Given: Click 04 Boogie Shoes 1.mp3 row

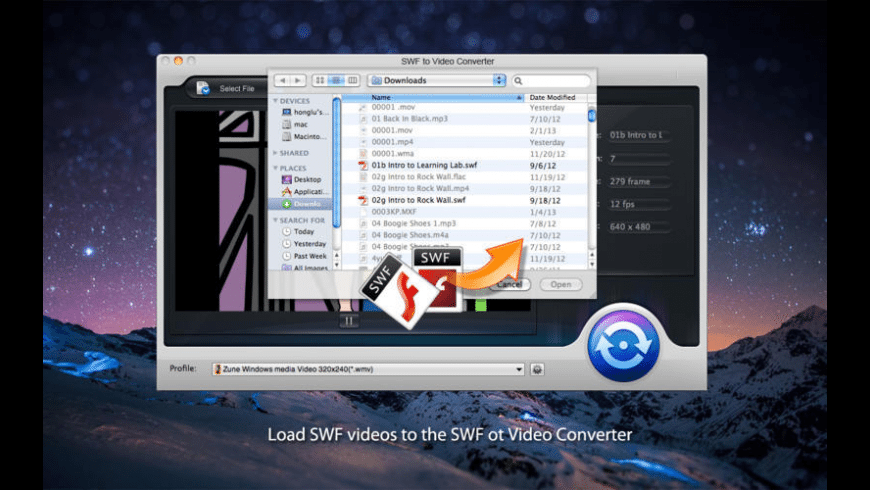Looking at the screenshot, I should pyautogui.click(x=464, y=224).
